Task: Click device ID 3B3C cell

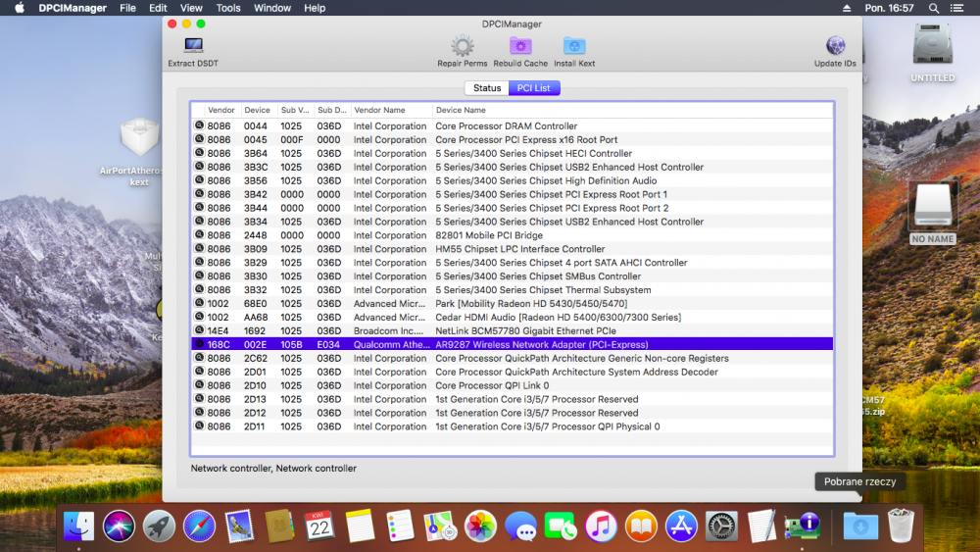Action: 256,167
